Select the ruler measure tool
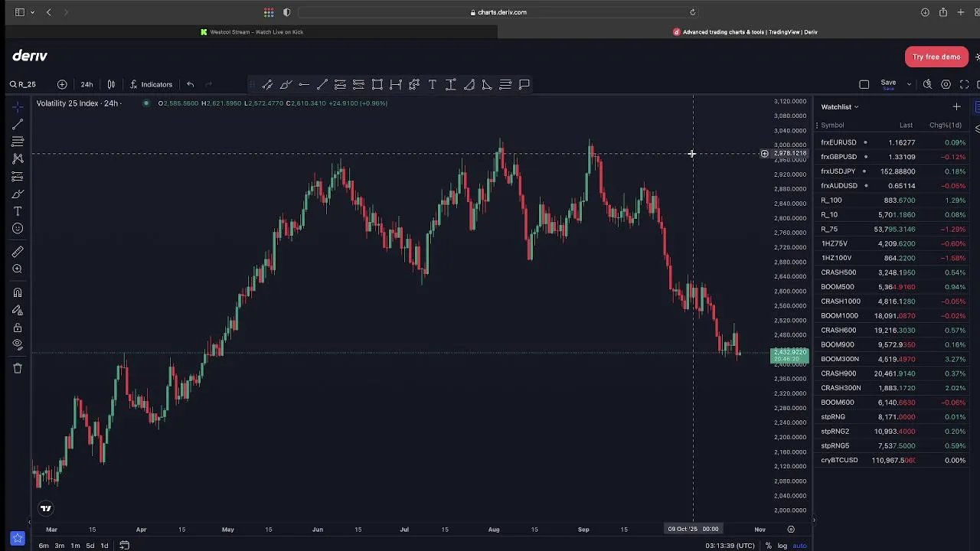Screen dimensions: 980x551 pos(18,252)
